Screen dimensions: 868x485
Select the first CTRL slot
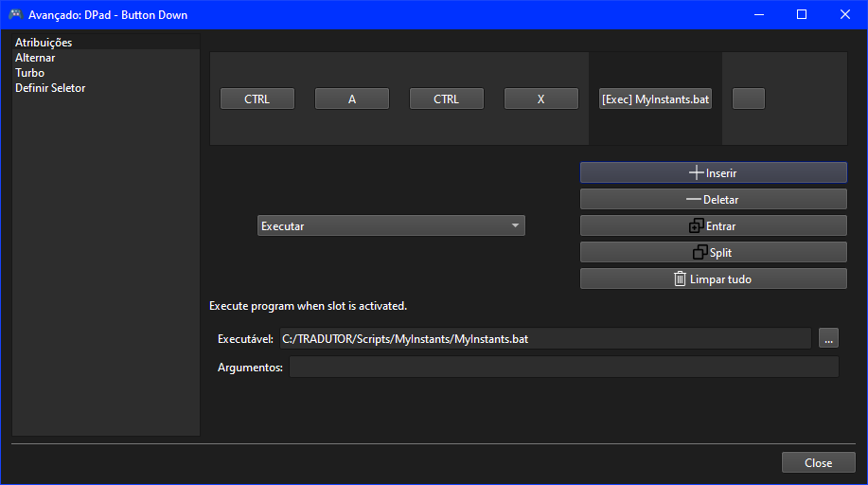coord(257,99)
